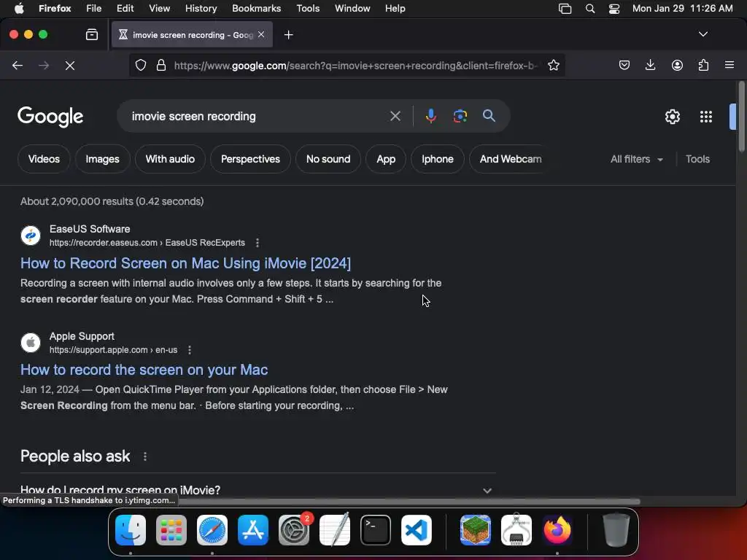747x560 pixels.
Task: Expand the All filters dropdown
Action: (636, 159)
